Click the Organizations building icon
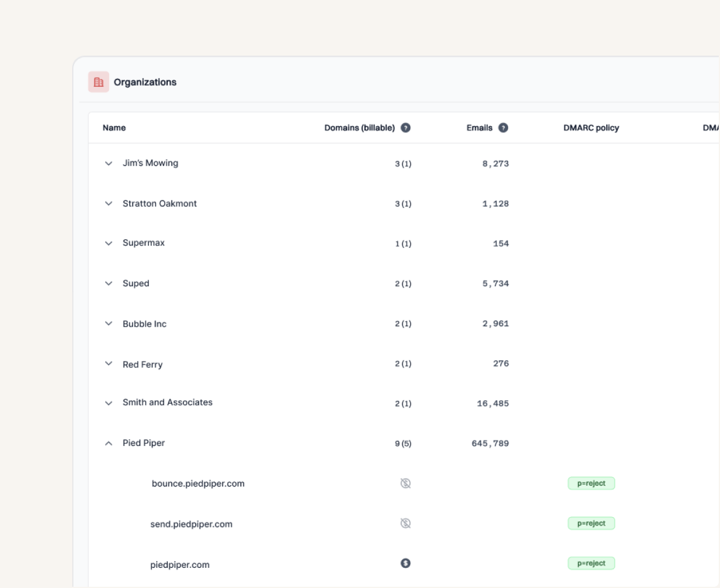This screenshot has width=720, height=588. (x=99, y=82)
